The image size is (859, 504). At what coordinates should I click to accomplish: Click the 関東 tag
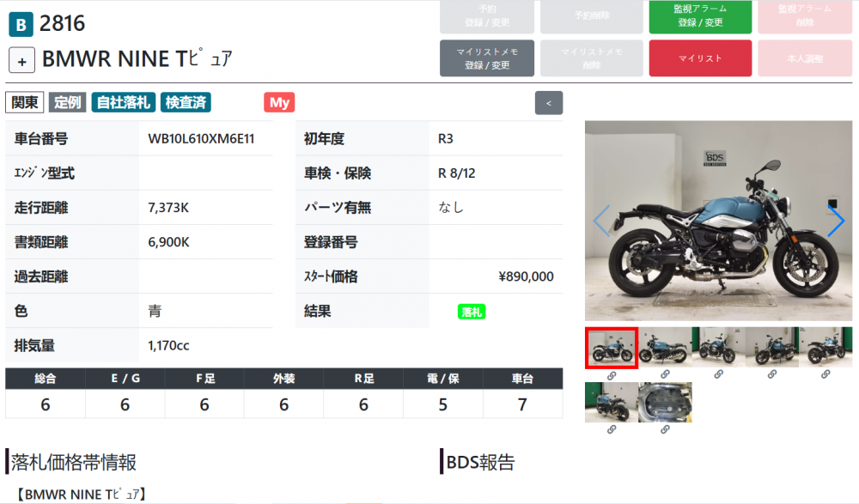(x=25, y=102)
